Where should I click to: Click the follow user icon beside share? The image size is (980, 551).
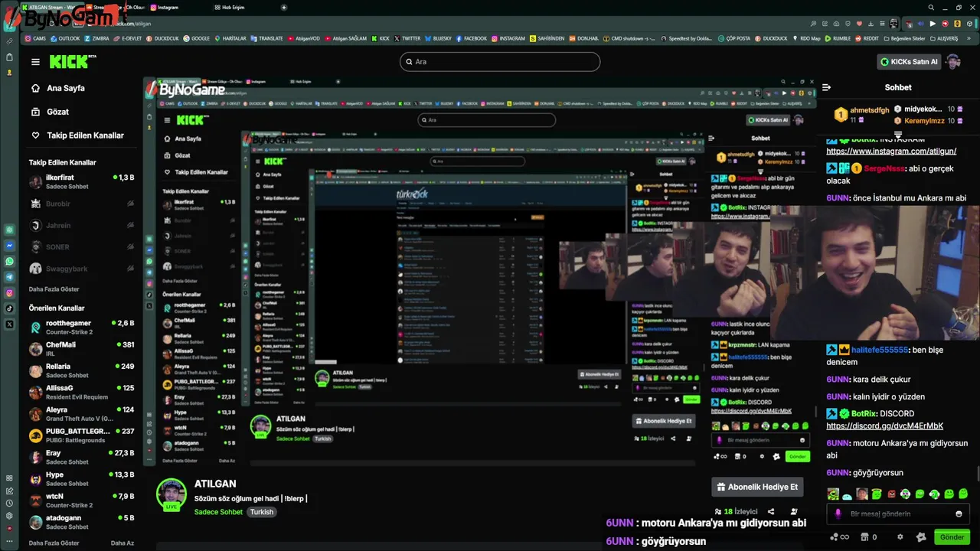pyautogui.click(x=794, y=511)
